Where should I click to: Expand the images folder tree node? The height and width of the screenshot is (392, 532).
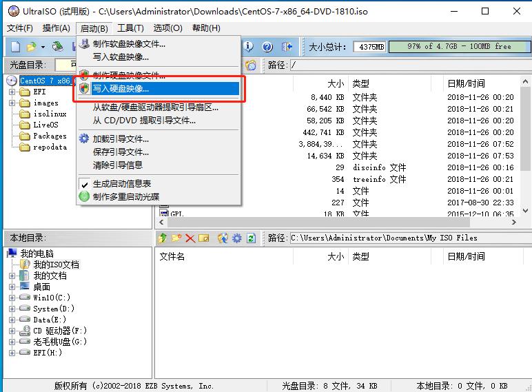coord(12,103)
